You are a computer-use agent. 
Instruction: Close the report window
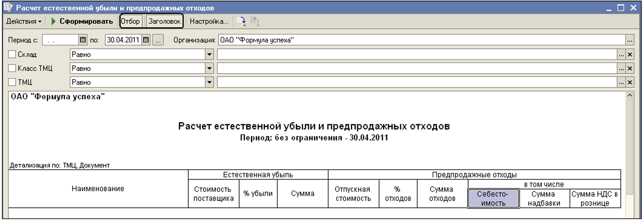[633, 8]
